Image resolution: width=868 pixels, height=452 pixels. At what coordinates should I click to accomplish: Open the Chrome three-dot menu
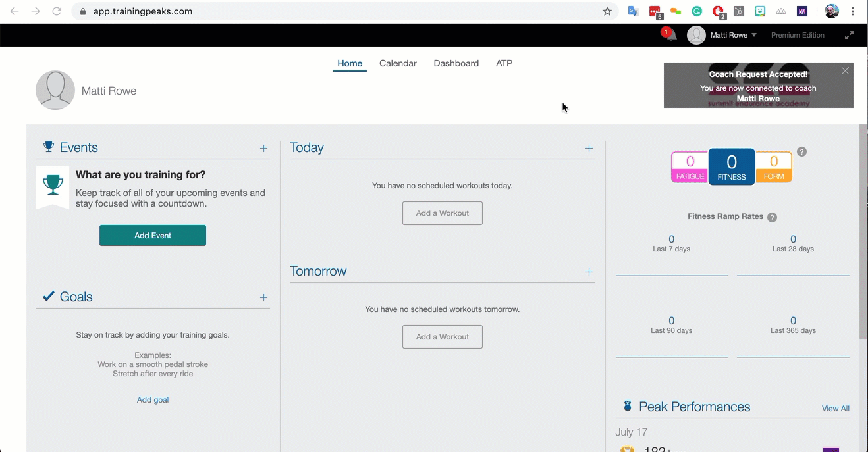pos(854,11)
